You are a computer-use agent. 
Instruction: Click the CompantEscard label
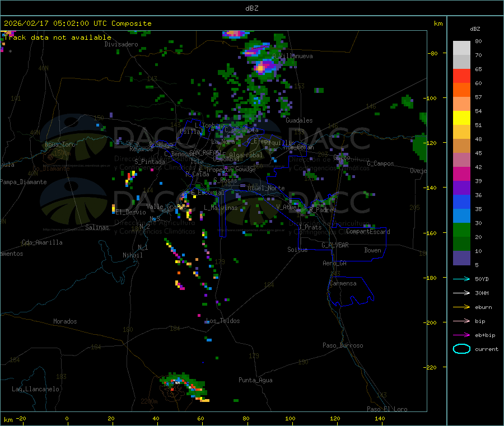click(368, 232)
